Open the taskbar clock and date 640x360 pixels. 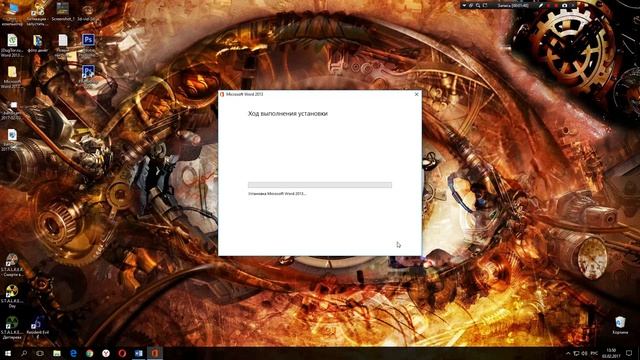point(611,353)
